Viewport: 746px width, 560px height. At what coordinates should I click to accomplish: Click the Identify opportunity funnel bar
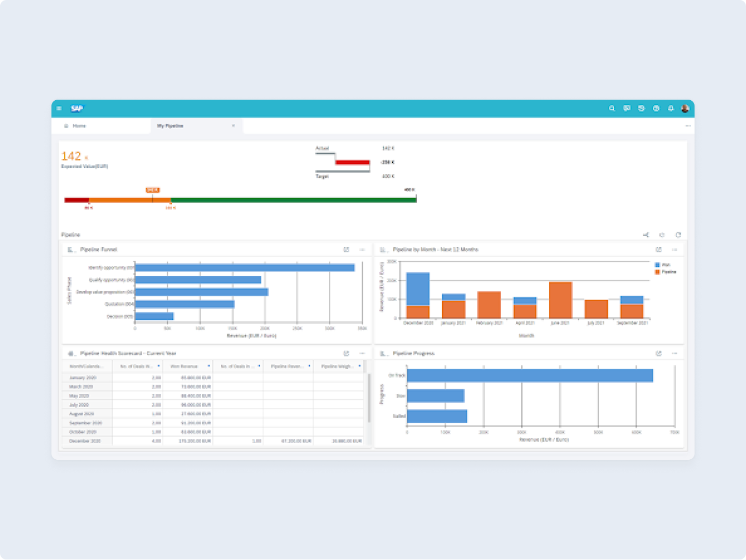[x=245, y=267]
